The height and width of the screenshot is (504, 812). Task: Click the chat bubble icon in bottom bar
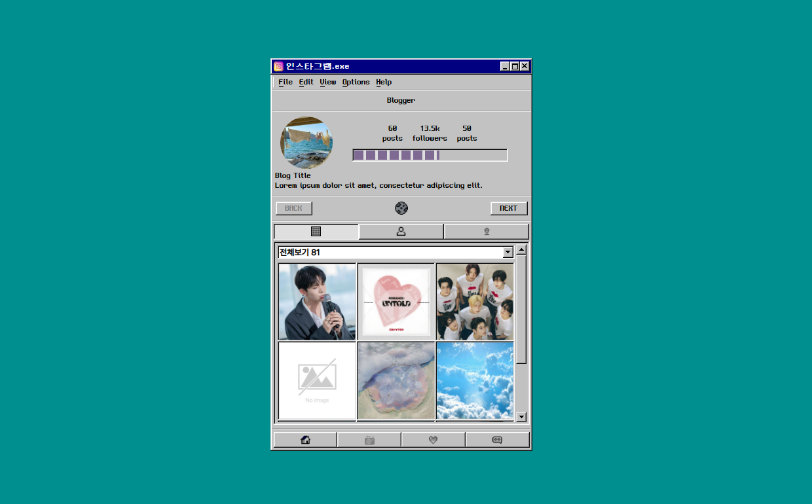[497, 440]
